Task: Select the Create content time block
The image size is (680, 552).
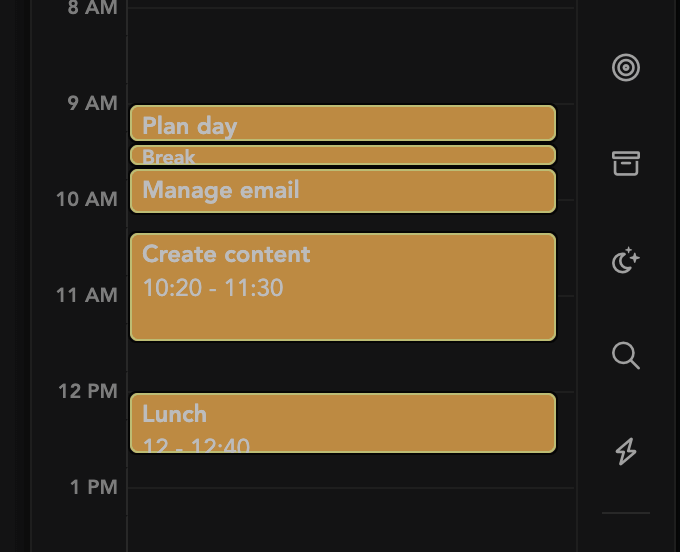Action: tap(343, 287)
